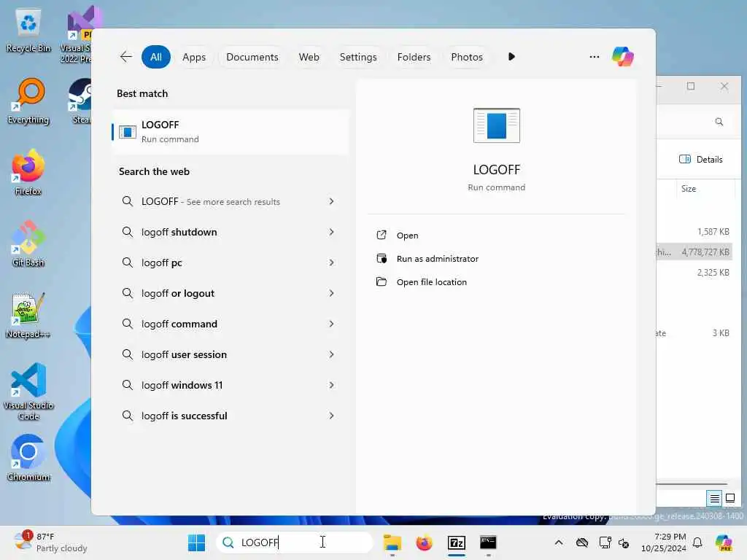Open the Visual Studio Code desktop shortcut
This screenshot has width=747, height=560.
[x=28, y=392]
